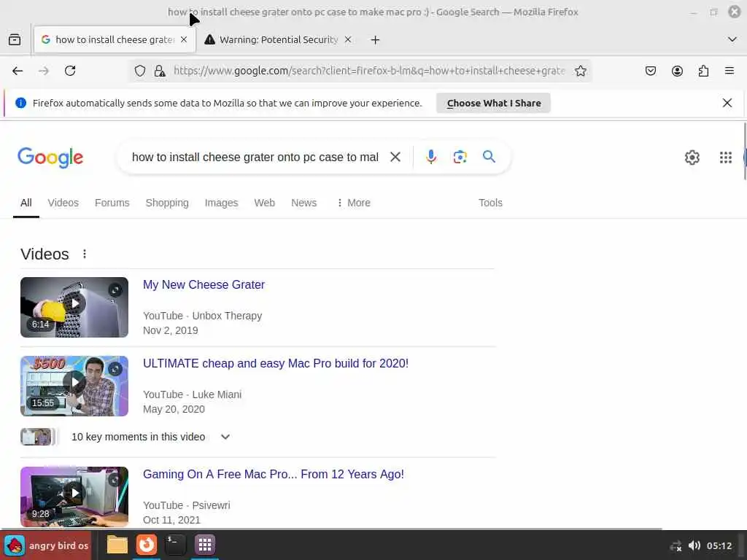Focus the URL address bar
Screen dimensions: 747x560
tap(368, 71)
